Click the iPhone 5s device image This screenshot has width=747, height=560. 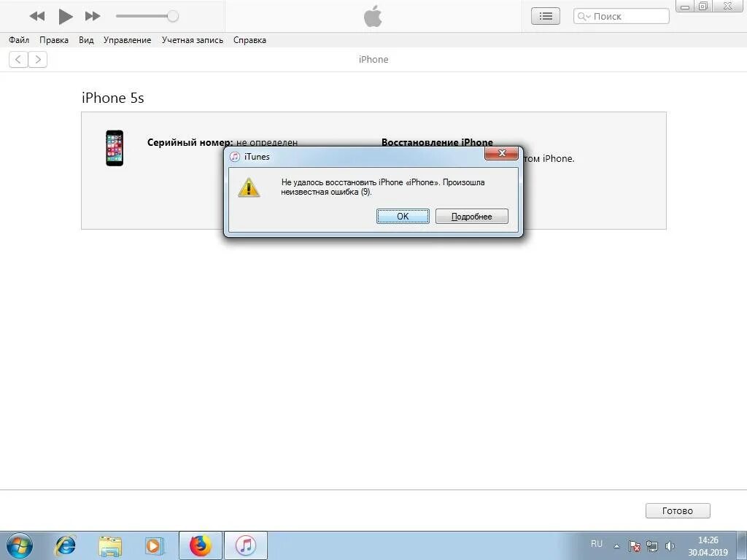(x=115, y=148)
